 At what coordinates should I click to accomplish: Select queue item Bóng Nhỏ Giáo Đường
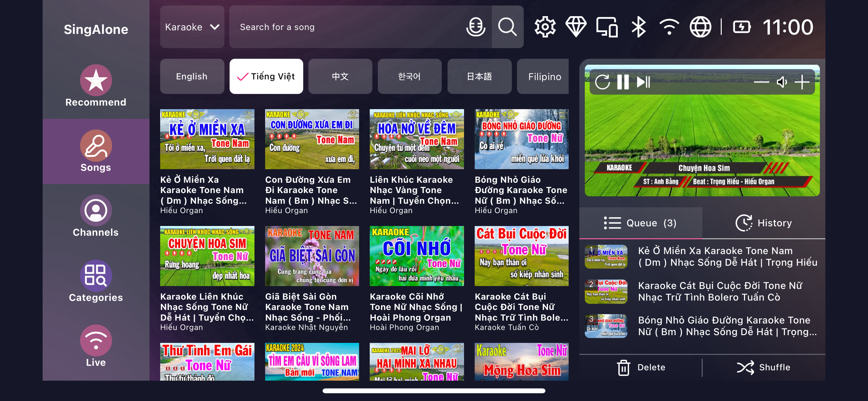[702, 326]
